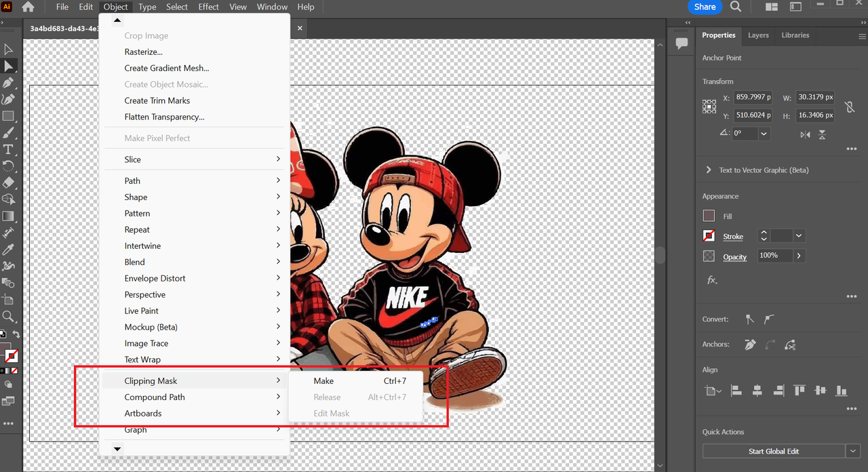Screen dimensions: 868x472
Task: Show more Align options (three dots)
Action: tap(852, 409)
